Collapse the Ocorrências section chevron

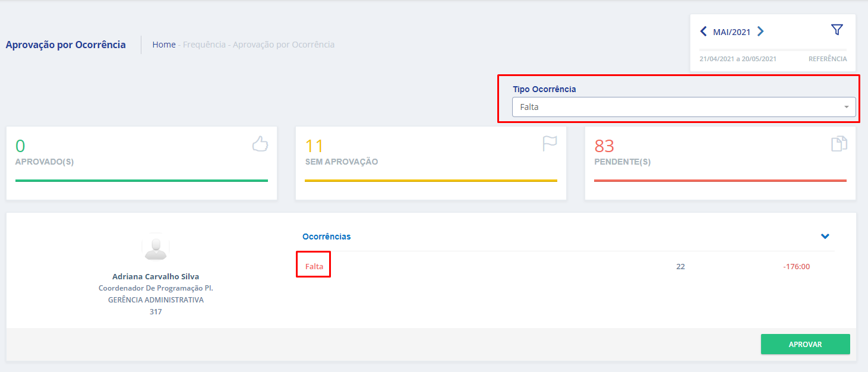point(825,237)
